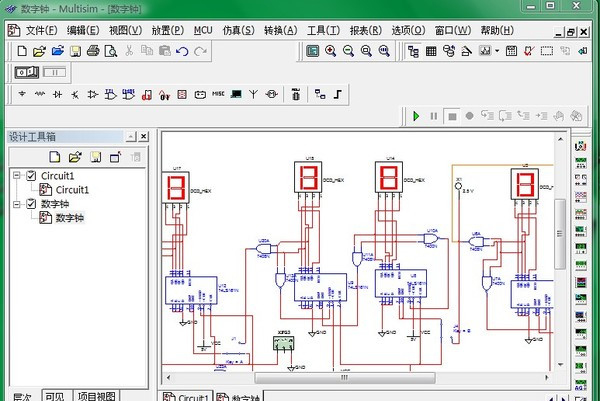600x401 pixels.
Task: Uncheck the 数字钟 design checkbox
Action: pyautogui.click(x=31, y=204)
